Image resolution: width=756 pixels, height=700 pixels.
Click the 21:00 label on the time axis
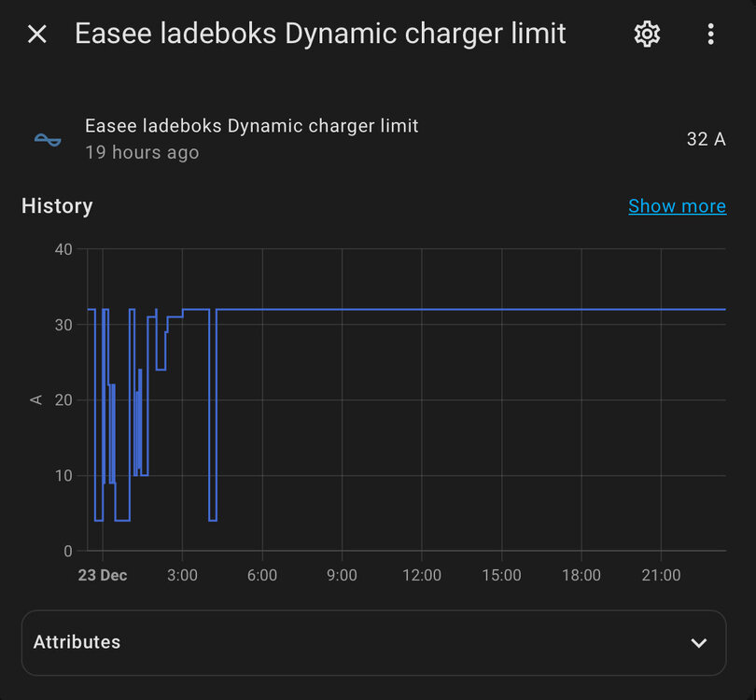point(661,575)
